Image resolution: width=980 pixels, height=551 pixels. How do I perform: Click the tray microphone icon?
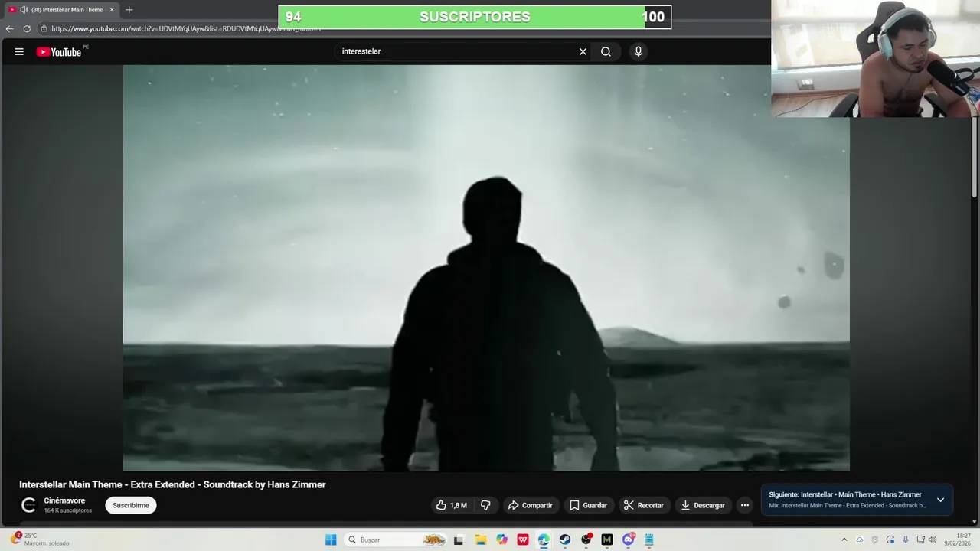(906, 540)
